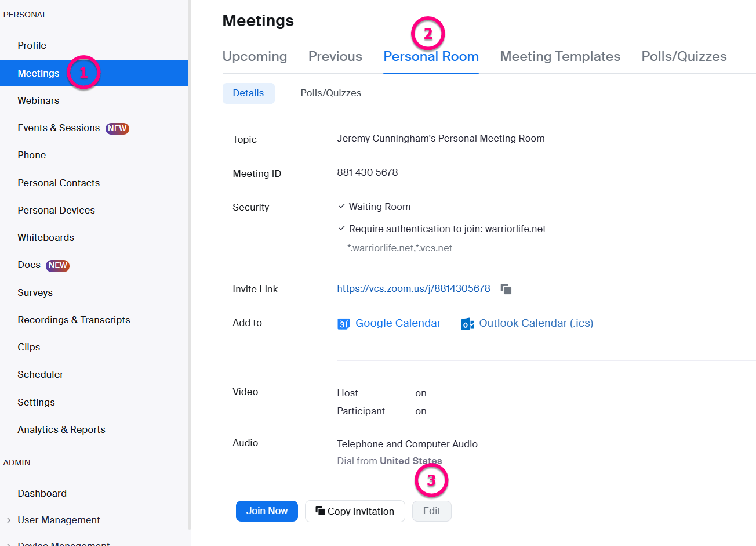Open Recordings & Transcripts
Screen dimensions: 756x546
coord(74,320)
